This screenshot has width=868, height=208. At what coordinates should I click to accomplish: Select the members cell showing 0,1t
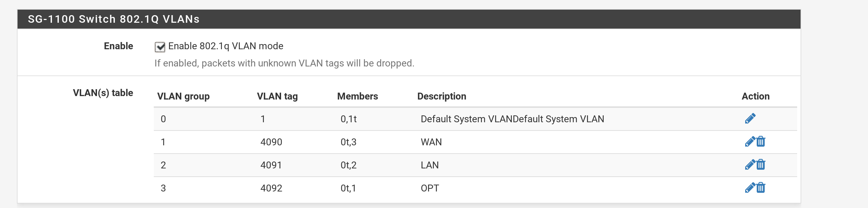click(349, 119)
